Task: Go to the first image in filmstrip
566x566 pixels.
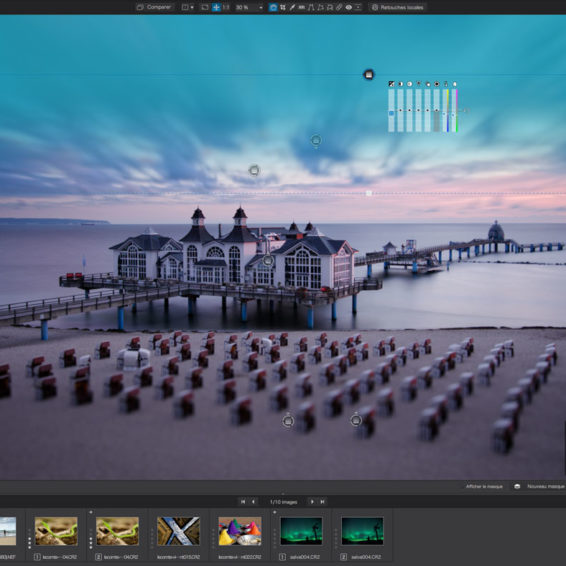Action: pyautogui.click(x=243, y=501)
